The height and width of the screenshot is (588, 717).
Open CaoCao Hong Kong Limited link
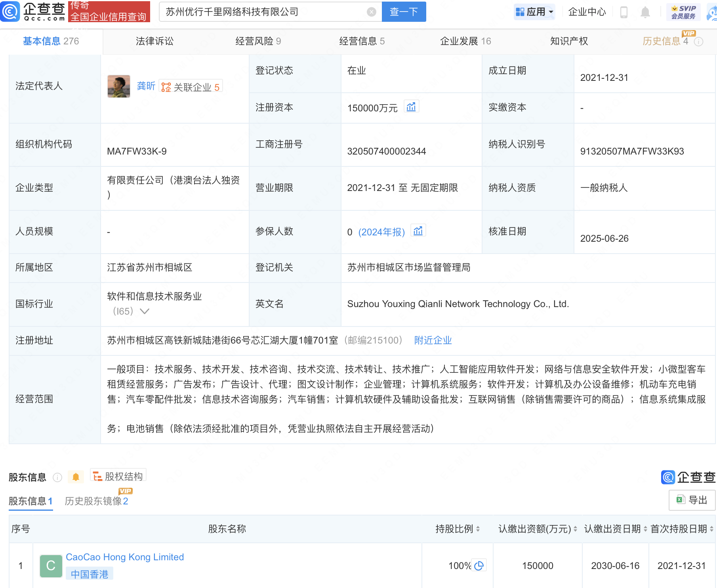click(125, 557)
